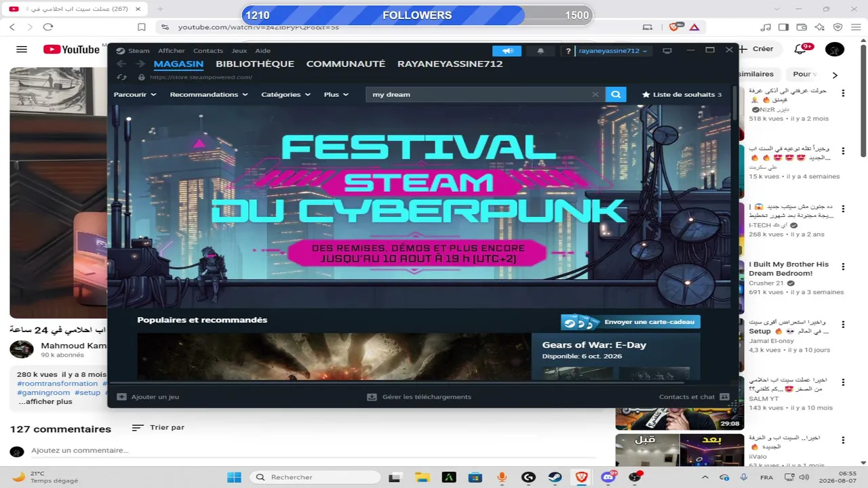868x488 pixels.
Task: Open options for the Crusher 21 video
Action: click(x=843, y=266)
